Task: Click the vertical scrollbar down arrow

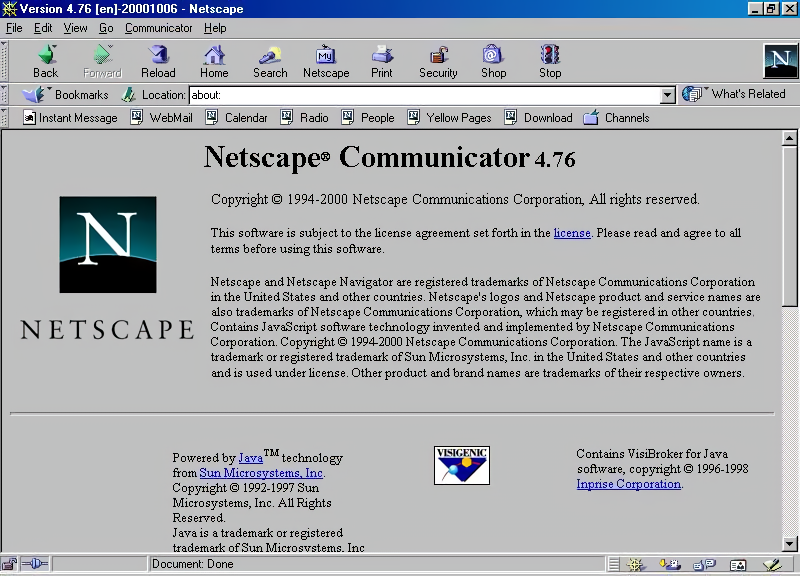Action: pos(790,543)
